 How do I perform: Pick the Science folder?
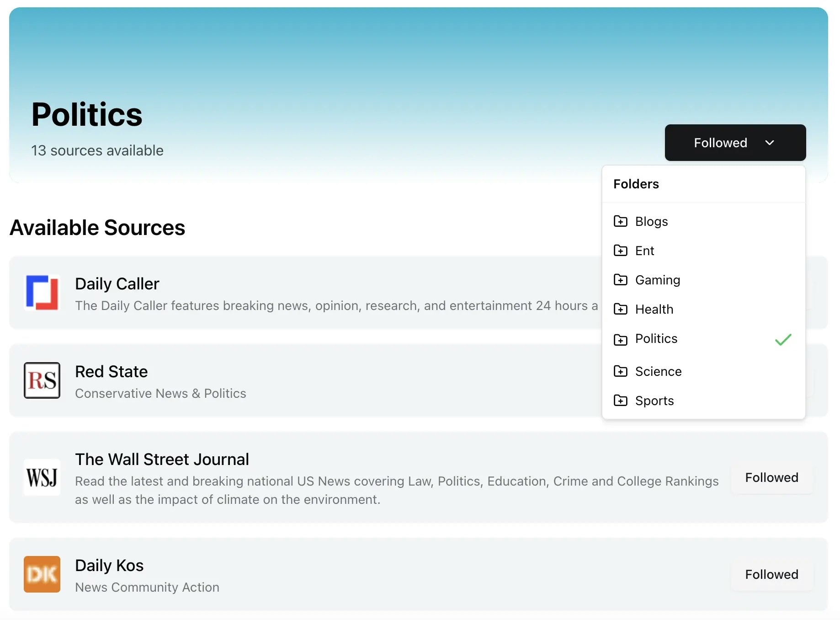(x=703, y=371)
